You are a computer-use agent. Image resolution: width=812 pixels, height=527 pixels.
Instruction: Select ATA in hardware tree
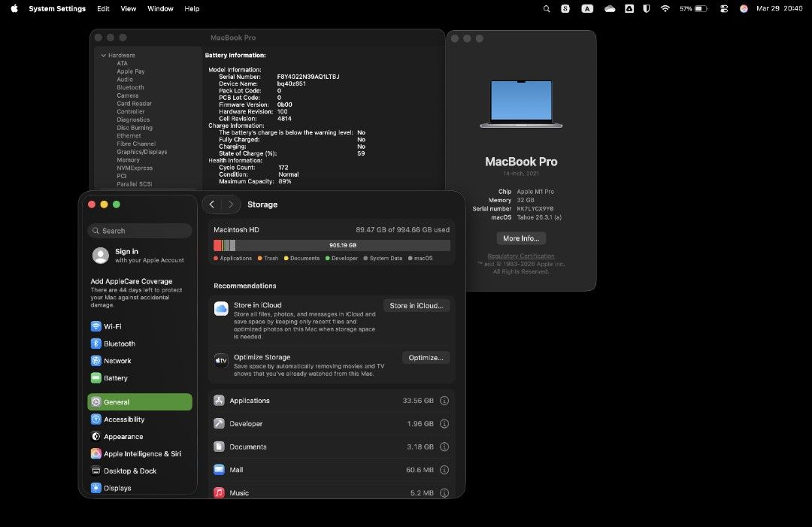pyautogui.click(x=123, y=63)
